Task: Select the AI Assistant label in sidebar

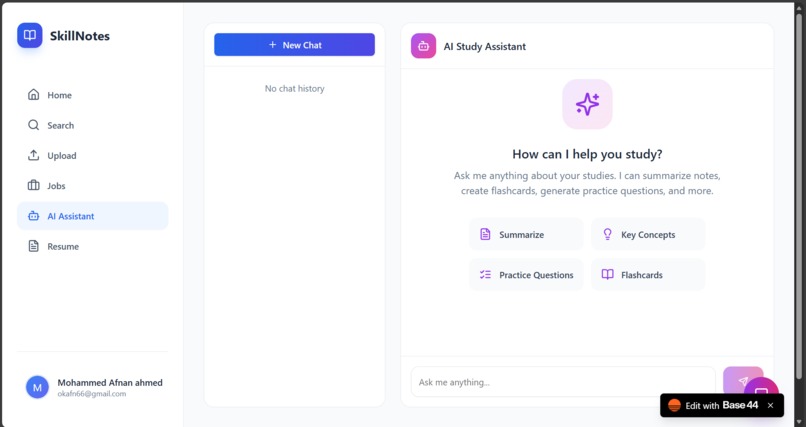Action: click(71, 216)
